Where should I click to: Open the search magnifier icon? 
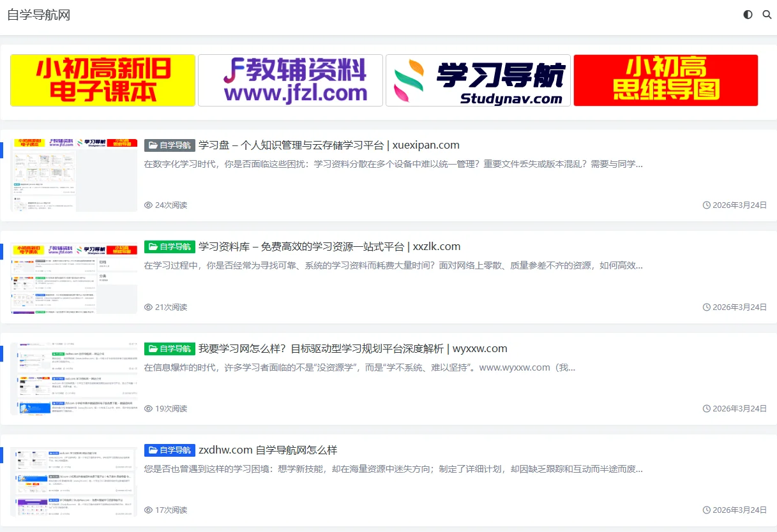coord(767,14)
